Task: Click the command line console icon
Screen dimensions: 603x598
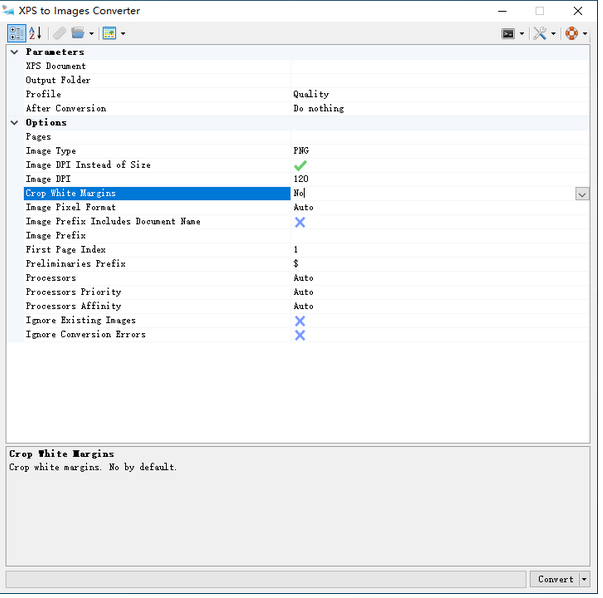Action: 509,33
